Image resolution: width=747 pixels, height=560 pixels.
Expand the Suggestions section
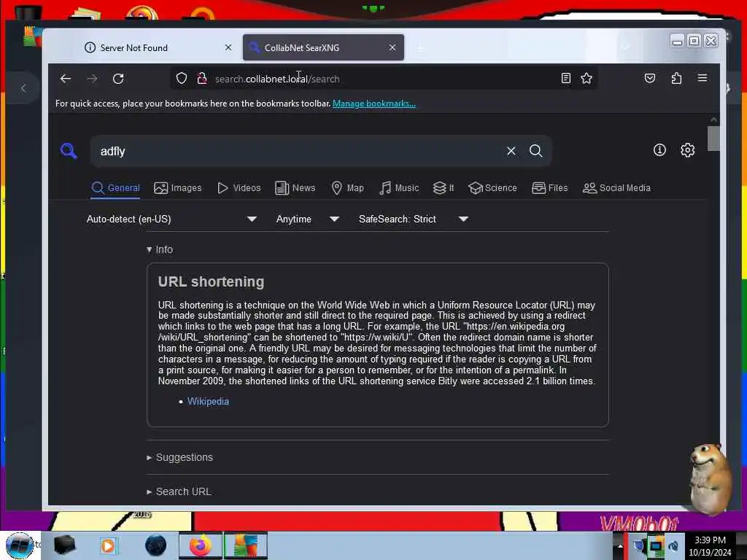click(179, 457)
